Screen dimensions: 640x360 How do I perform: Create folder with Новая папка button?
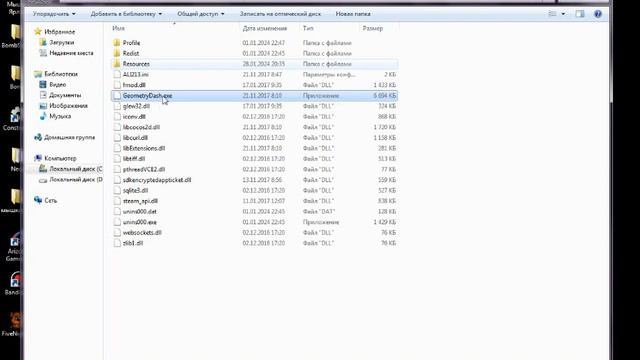[353, 14]
